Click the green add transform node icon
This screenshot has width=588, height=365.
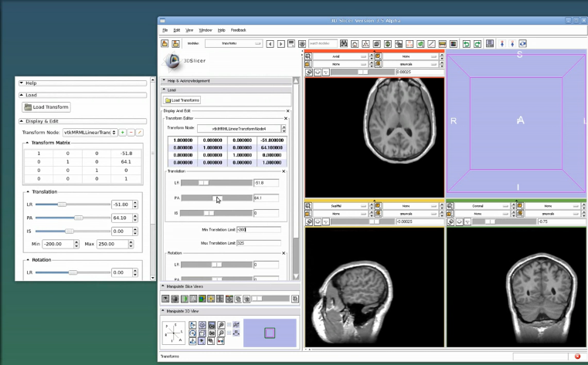pyautogui.click(x=123, y=133)
